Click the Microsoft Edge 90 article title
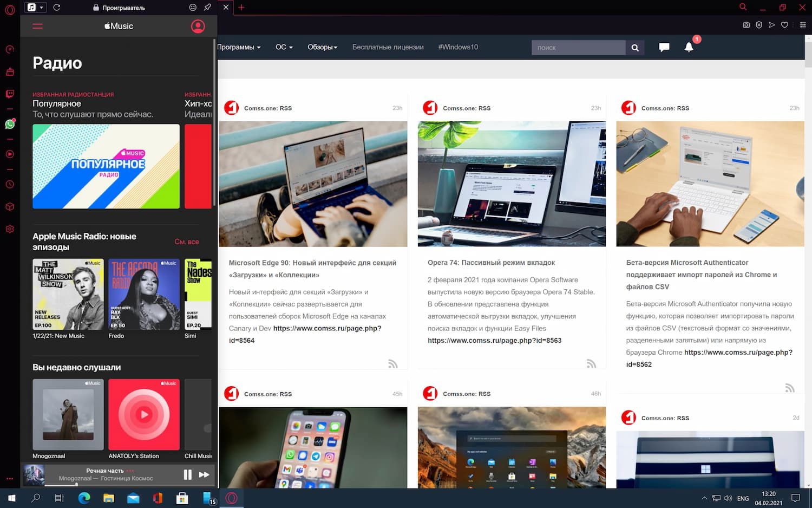812x508 pixels. (x=312, y=269)
